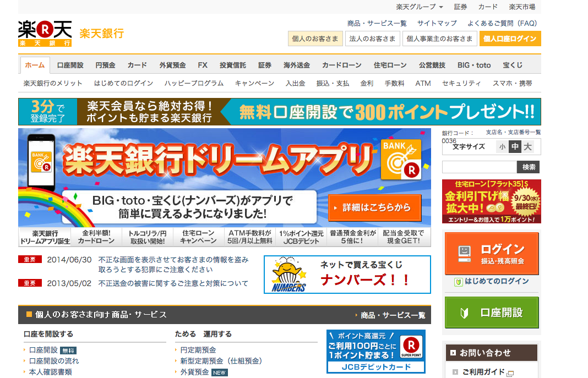Click the computer icon on the ログイン button
This screenshot has width=588, height=378.
(x=464, y=254)
